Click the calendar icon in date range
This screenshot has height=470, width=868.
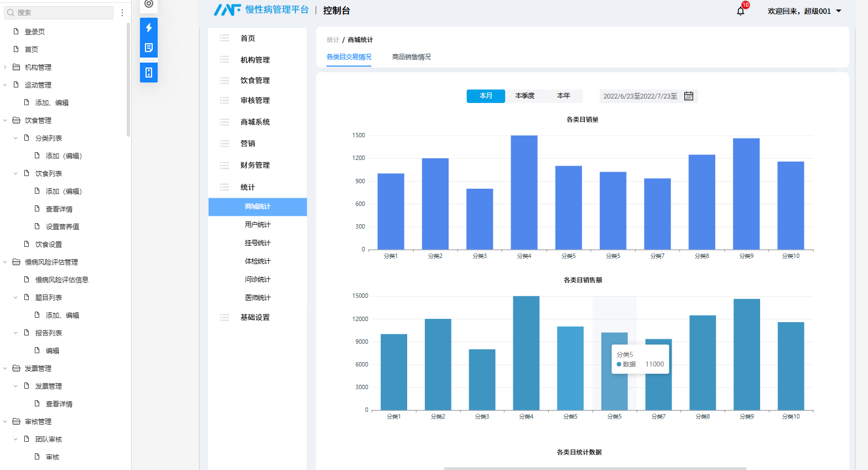[x=689, y=96]
